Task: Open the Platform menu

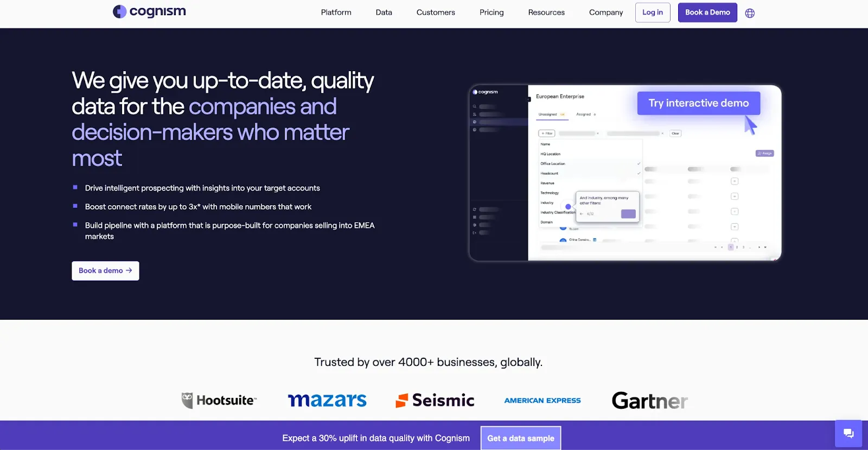Action: [336, 12]
